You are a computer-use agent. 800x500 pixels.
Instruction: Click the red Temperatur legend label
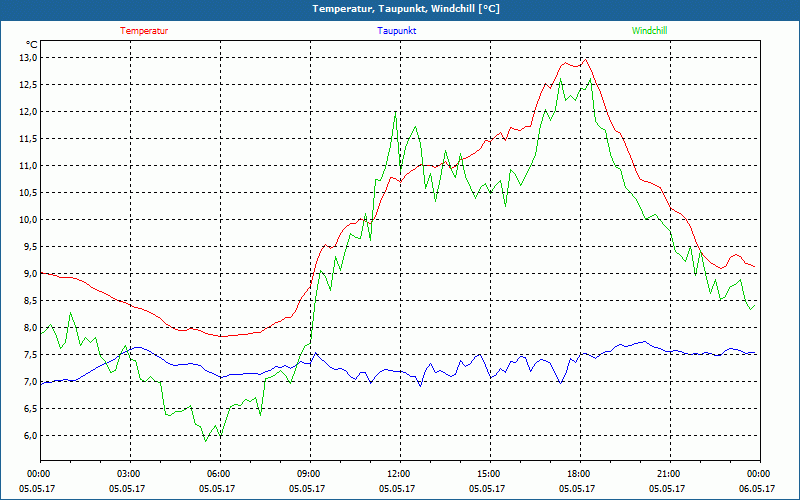[144, 31]
